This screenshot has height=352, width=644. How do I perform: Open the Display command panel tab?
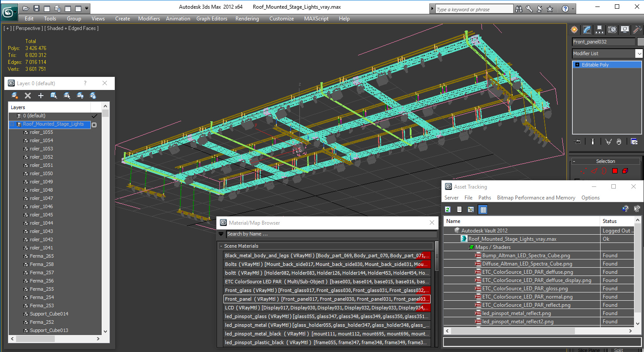click(x=625, y=30)
